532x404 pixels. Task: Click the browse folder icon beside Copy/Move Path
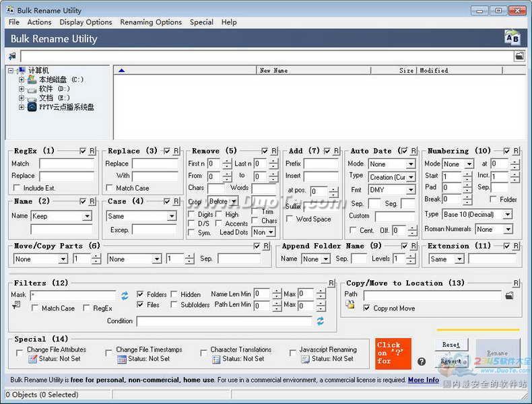pyautogui.click(x=510, y=296)
